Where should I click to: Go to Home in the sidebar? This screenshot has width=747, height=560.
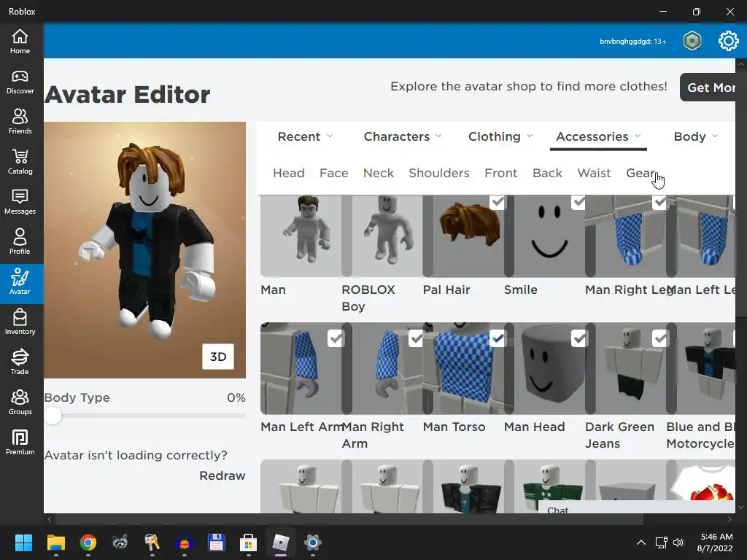(x=20, y=42)
